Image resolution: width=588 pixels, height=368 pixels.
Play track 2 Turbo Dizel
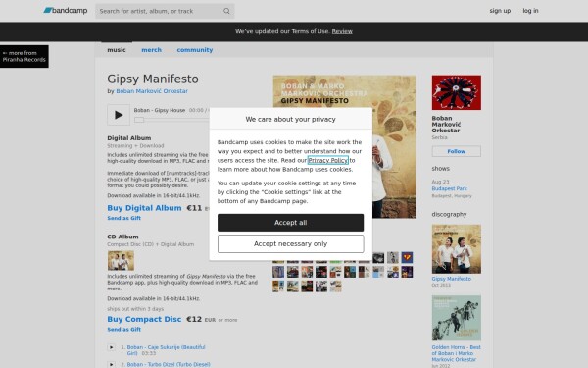[x=111, y=365]
